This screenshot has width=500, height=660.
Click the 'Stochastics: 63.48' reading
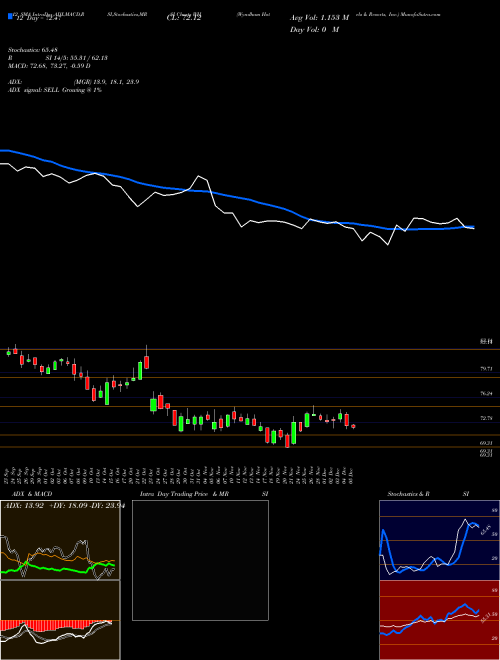(33, 50)
